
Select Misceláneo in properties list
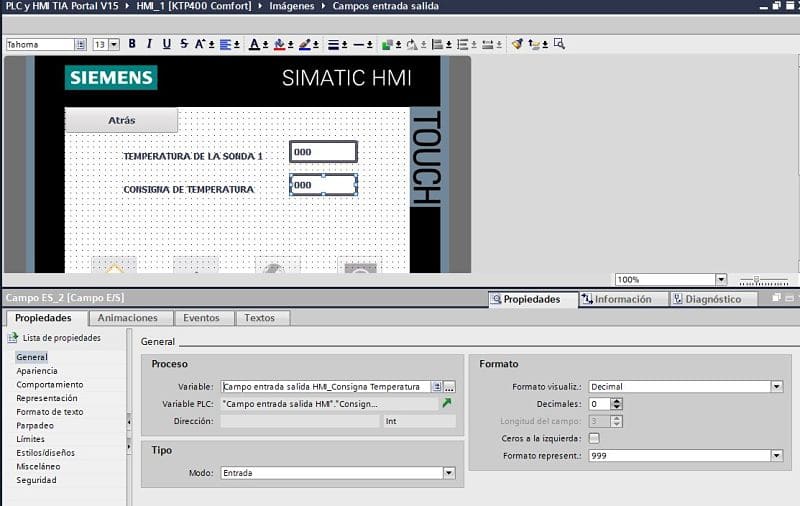coord(38,467)
